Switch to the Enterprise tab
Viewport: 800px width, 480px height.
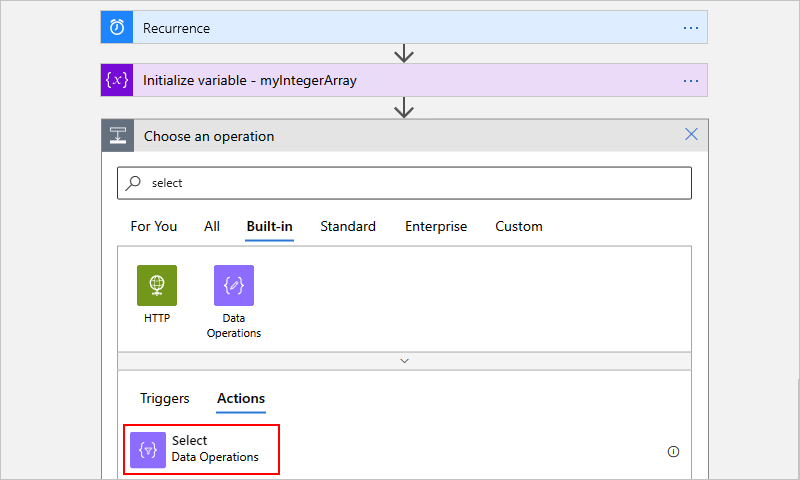pos(436,226)
